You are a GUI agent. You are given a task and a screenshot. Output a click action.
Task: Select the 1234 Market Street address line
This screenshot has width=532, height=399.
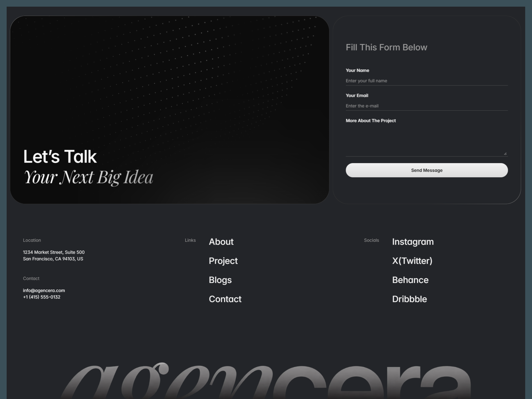click(x=54, y=252)
